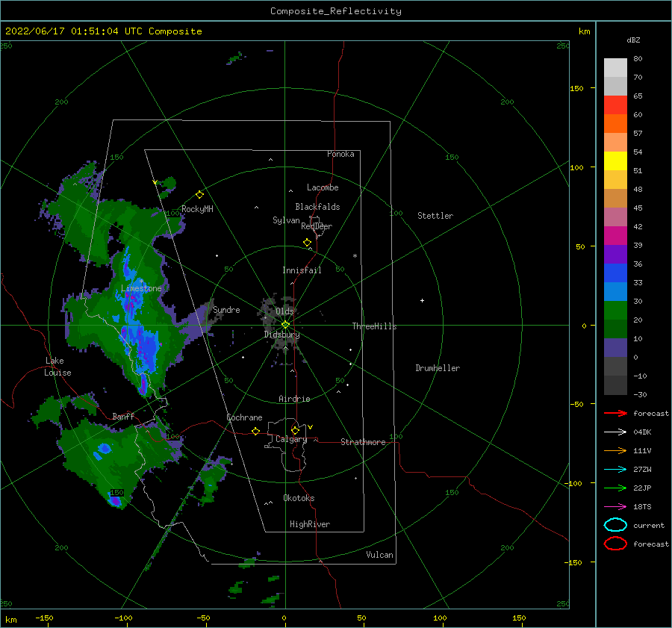This screenshot has width=672, height=628.
Task: Click the -30 value on dBZ scale
Action: 640,394
